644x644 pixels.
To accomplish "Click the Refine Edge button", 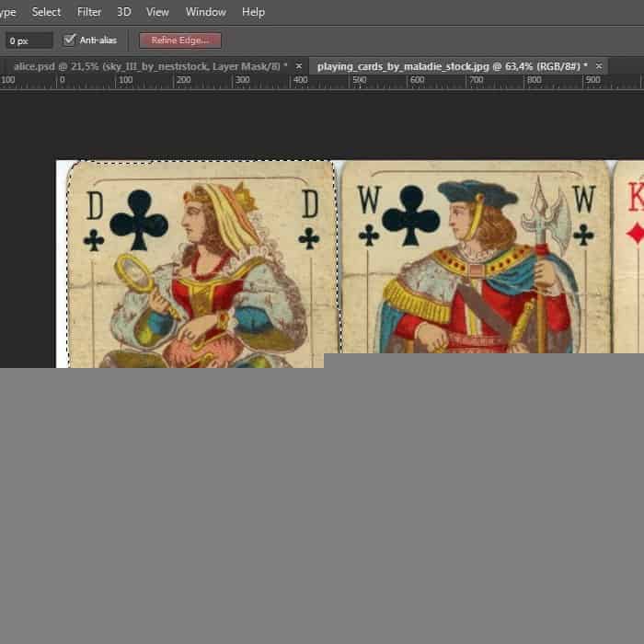I will pyautogui.click(x=180, y=40).
